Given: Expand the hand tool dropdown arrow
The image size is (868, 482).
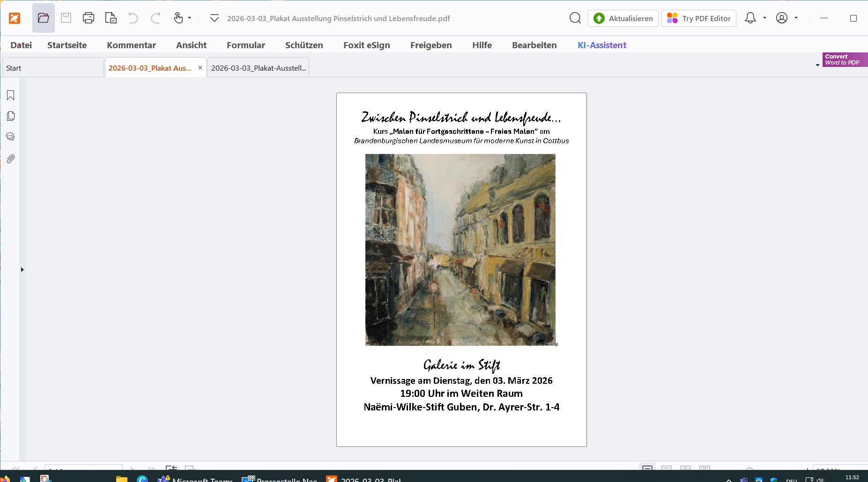Looking at the screenshot, I should tap(190, 18).
